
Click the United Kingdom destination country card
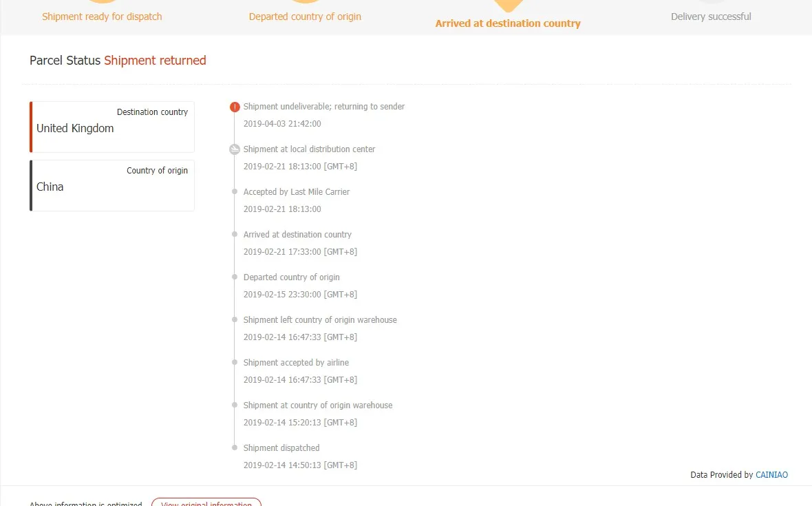click(x=112, y=127)
